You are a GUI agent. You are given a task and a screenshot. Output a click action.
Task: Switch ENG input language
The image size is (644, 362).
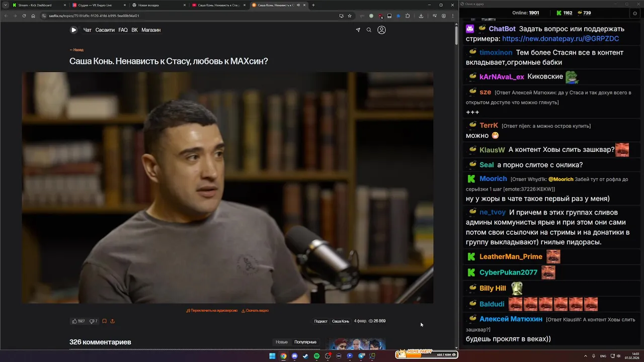603,356
